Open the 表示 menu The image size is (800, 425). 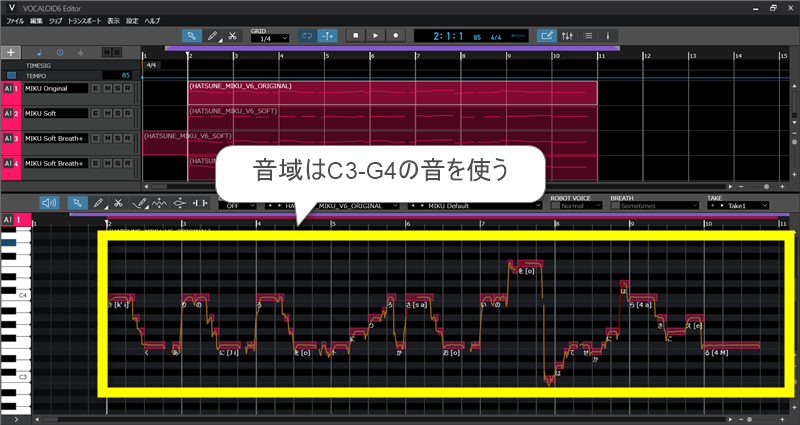113,21
